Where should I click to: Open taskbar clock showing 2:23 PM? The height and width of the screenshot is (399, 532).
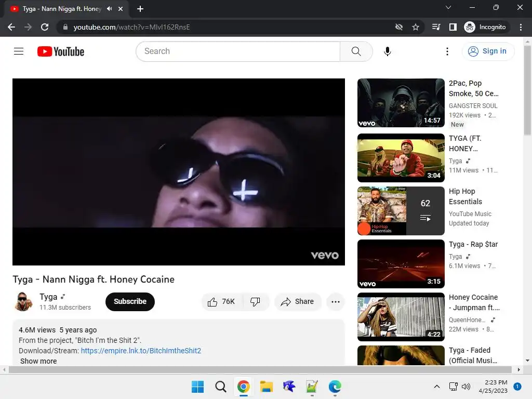click(493, 387)
